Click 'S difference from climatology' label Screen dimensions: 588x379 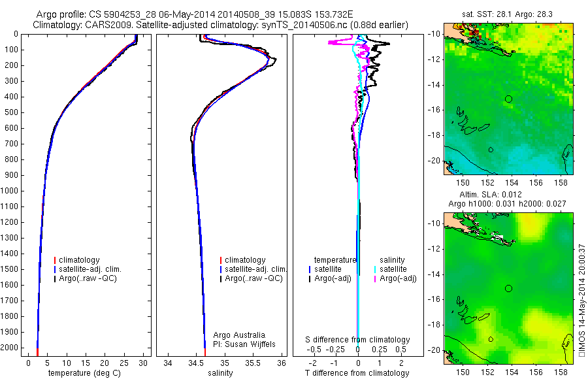[x=357, y=340]
